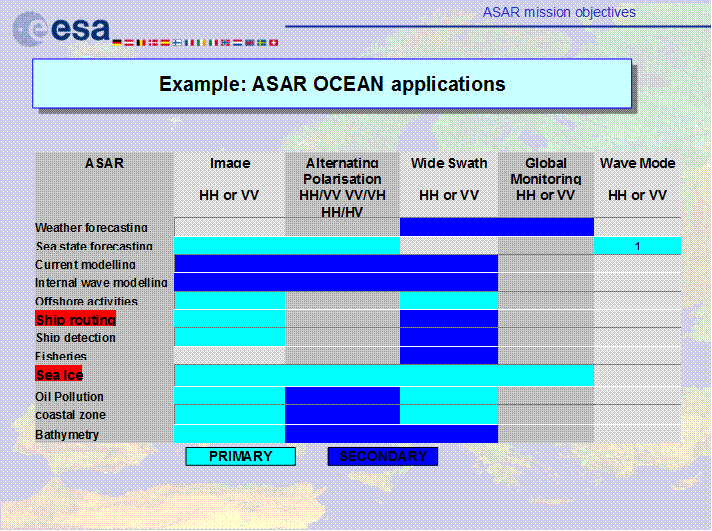Click the 'Oil Pollution' row label
Image resolution: width=712 pixels, height=531 pixels.
point(69,397)
